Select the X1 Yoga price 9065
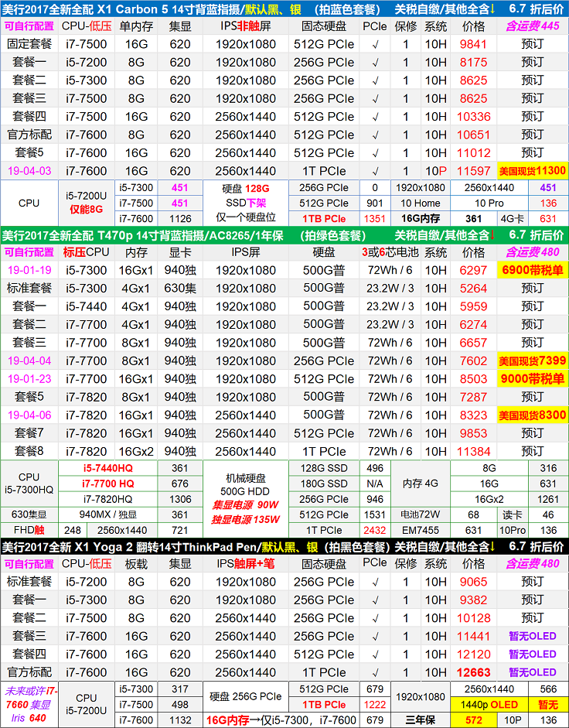Image resolution: width=569 pixels, height=728 pixels. click(x=473, y=583)
